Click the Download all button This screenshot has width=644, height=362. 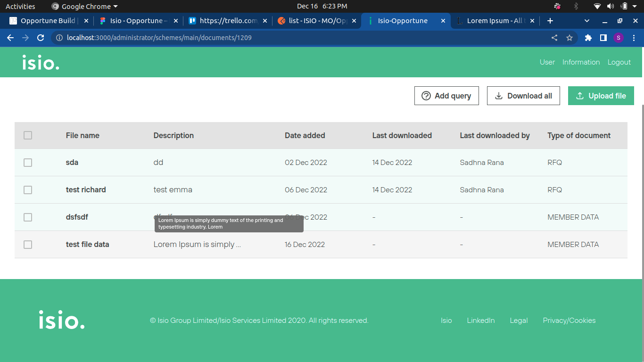[523, 96]
